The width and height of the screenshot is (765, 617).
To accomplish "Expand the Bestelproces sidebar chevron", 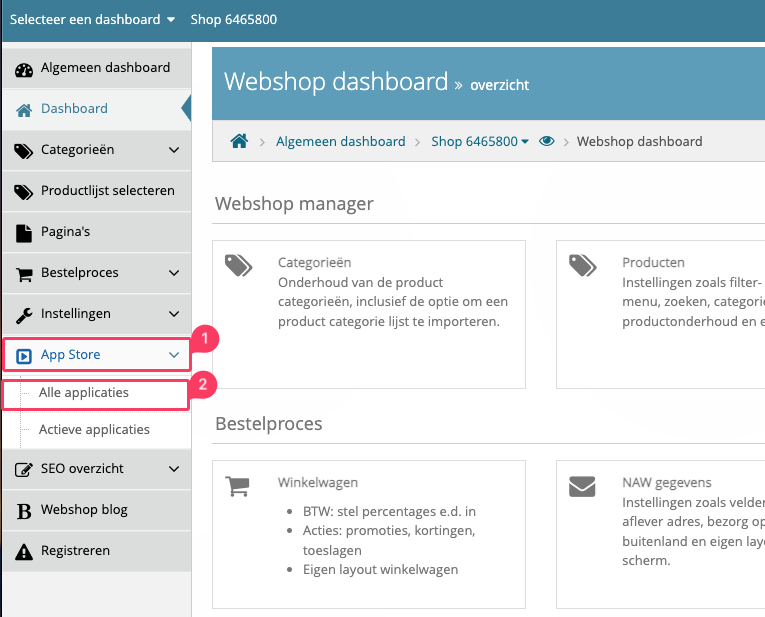I will 174,273.
